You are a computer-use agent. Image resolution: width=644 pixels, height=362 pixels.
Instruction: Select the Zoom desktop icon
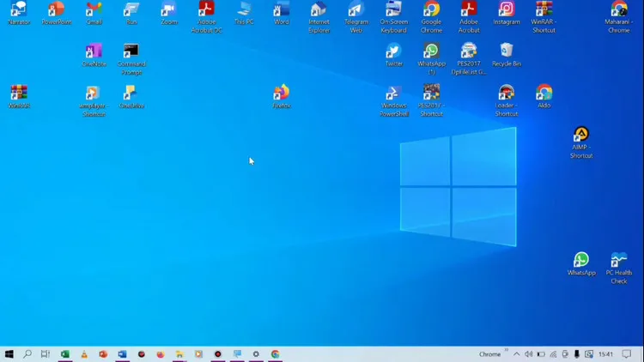[x=169, y=13]
